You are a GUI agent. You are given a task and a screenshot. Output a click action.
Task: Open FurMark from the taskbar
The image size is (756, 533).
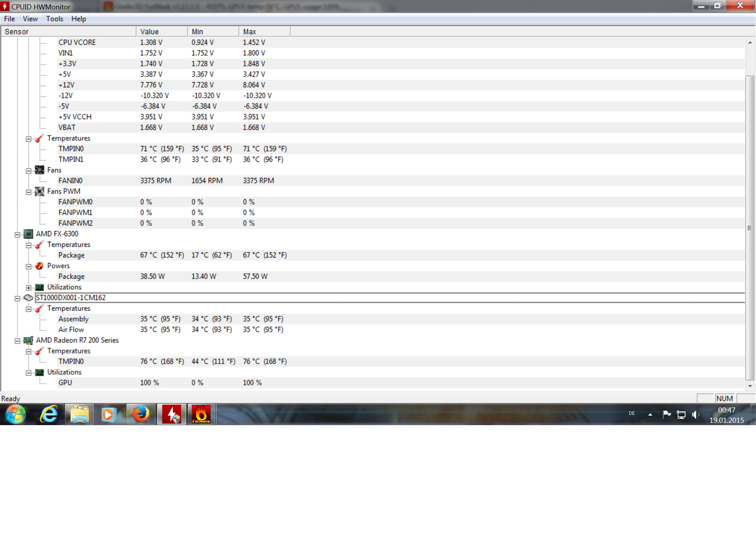201,414
